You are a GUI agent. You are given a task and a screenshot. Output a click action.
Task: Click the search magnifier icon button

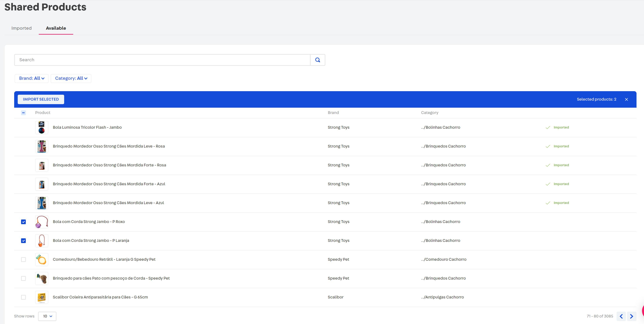click(x=317, y=60)
